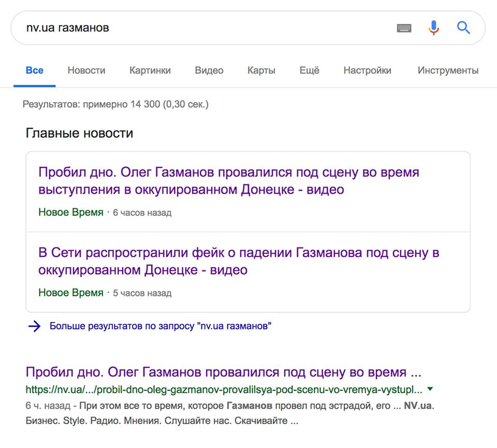
Task: Select the 'Все' results tab
Action: pos(35,70)
